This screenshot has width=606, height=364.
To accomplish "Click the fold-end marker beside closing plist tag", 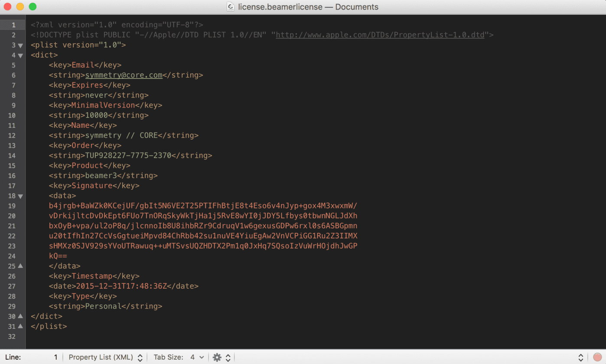I will [x=20, y=326].
